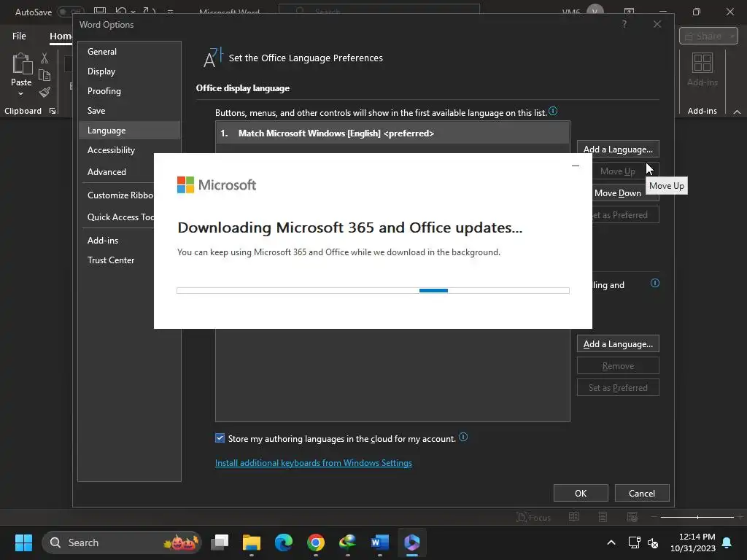Select Language options category

[130, 130]
